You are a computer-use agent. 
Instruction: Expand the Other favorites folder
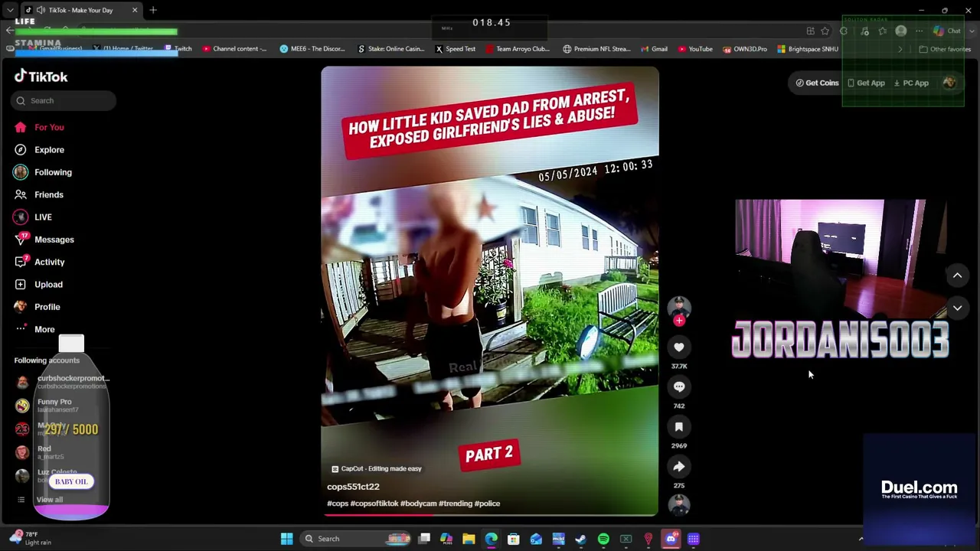[x=945, y=49]
